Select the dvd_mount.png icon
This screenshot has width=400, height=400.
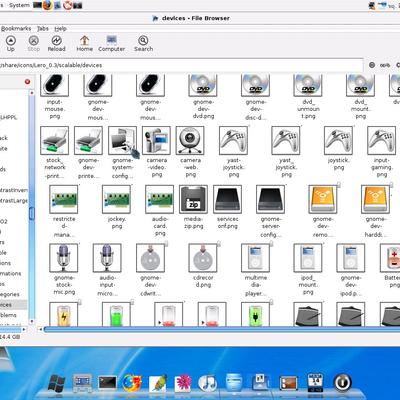tap(360, 85)
